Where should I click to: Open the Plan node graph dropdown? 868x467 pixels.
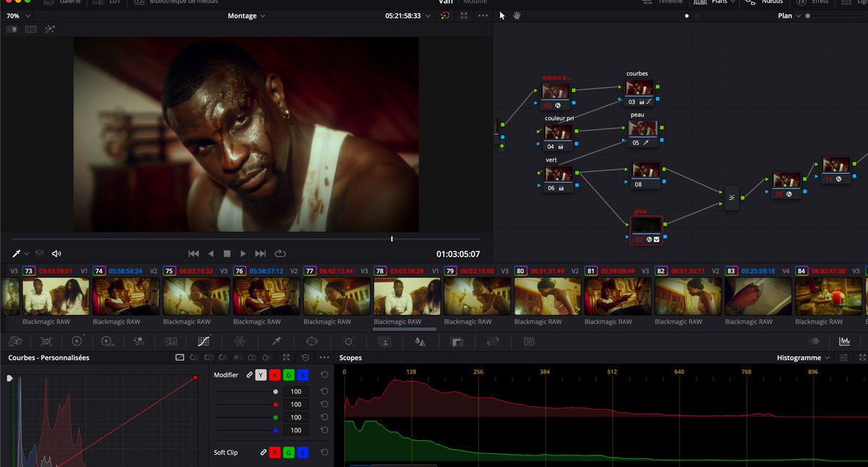coord(789,15)
